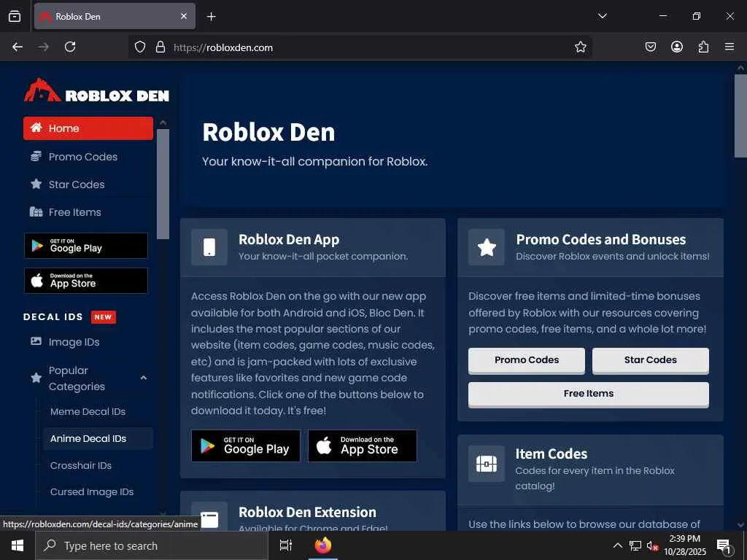Click the Home house icon
The width and height of the screenshot is (747, 560).
[x=36, y=128]
